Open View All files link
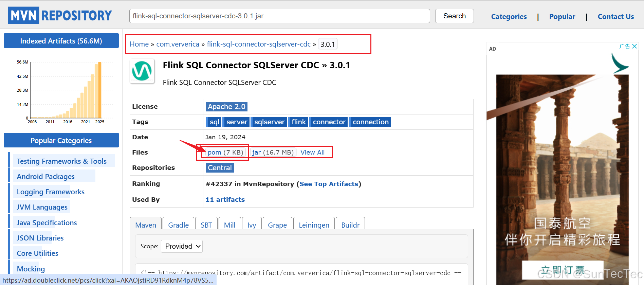 pyautogui.click(x=312, y=153)
